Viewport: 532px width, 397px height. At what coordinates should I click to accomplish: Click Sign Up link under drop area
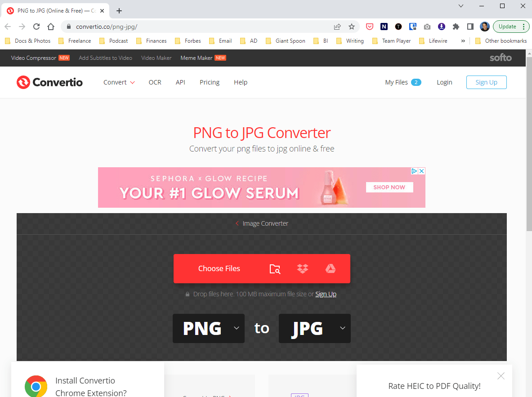click(326, 294)
